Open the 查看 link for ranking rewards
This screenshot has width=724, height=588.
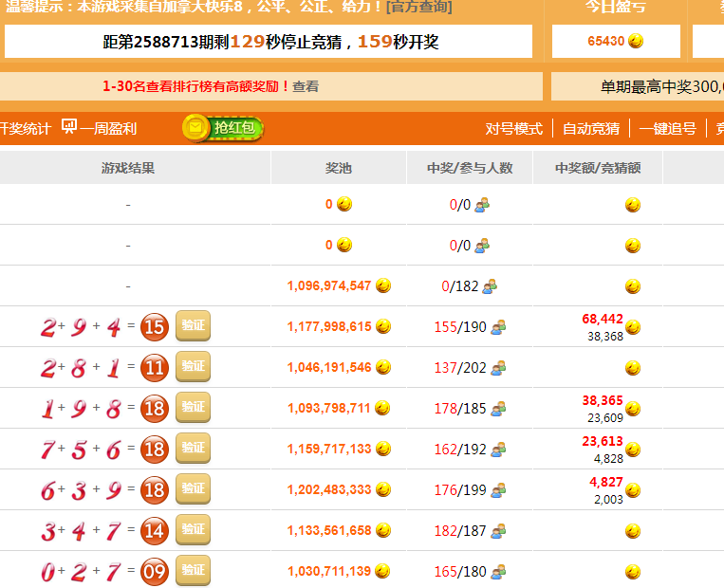click(306, 86)
